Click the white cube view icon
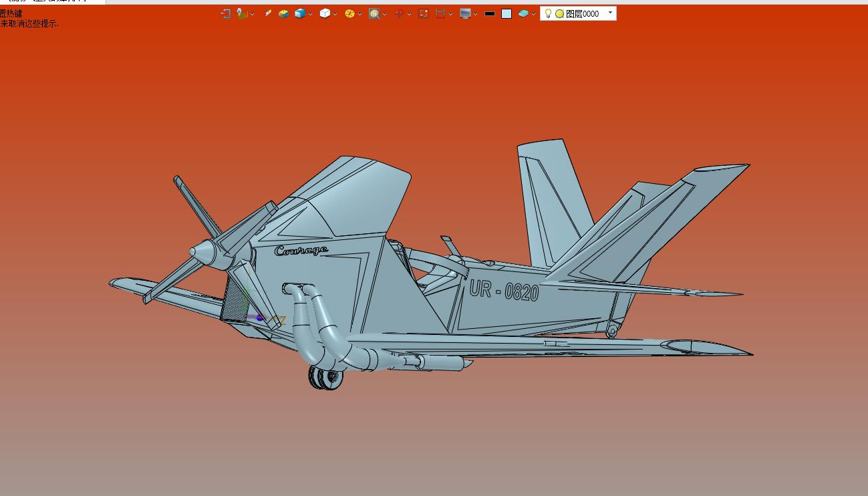This screenshot has height=496, width=868. [x=325, y=13]
